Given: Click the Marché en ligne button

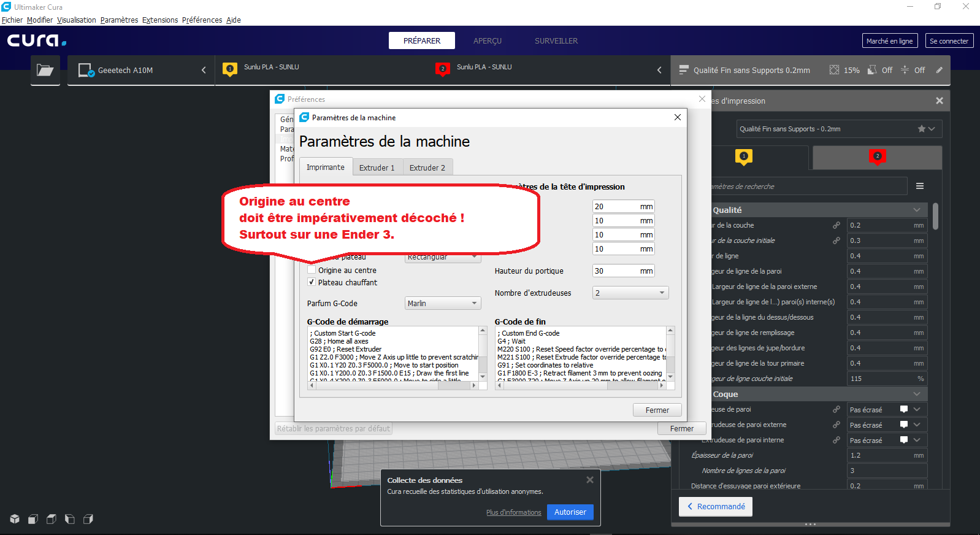Looking at the screenshot, I should click(890, 40).
